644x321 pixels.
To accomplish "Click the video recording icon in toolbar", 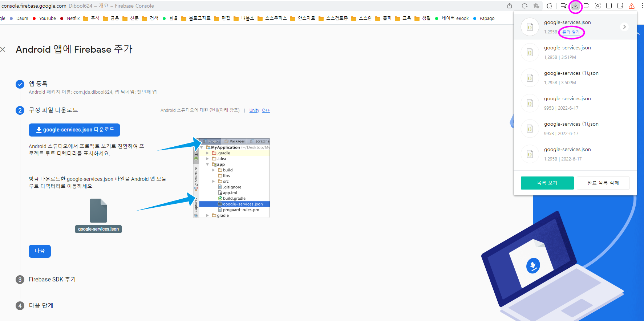I will click(x=586, y=6).
